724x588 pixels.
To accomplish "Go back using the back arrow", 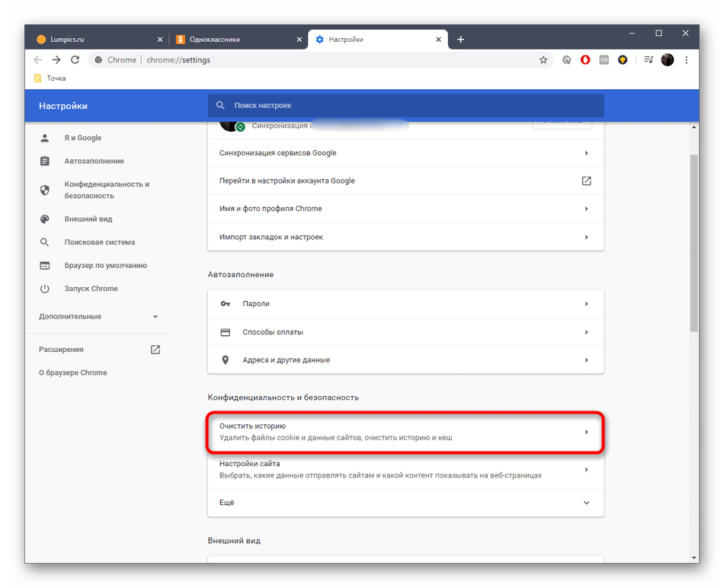I will click(38, 60).
